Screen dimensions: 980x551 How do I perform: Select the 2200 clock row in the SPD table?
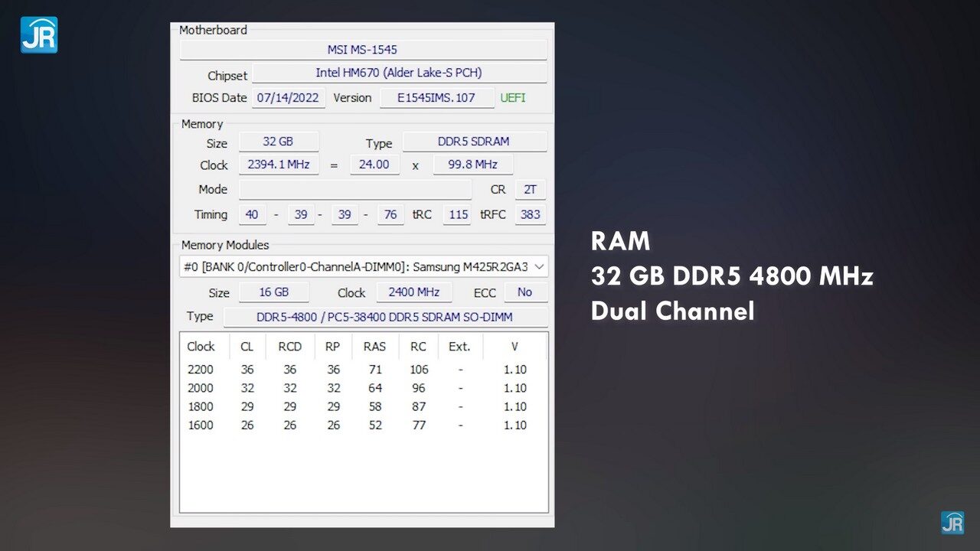pos(201,369)
